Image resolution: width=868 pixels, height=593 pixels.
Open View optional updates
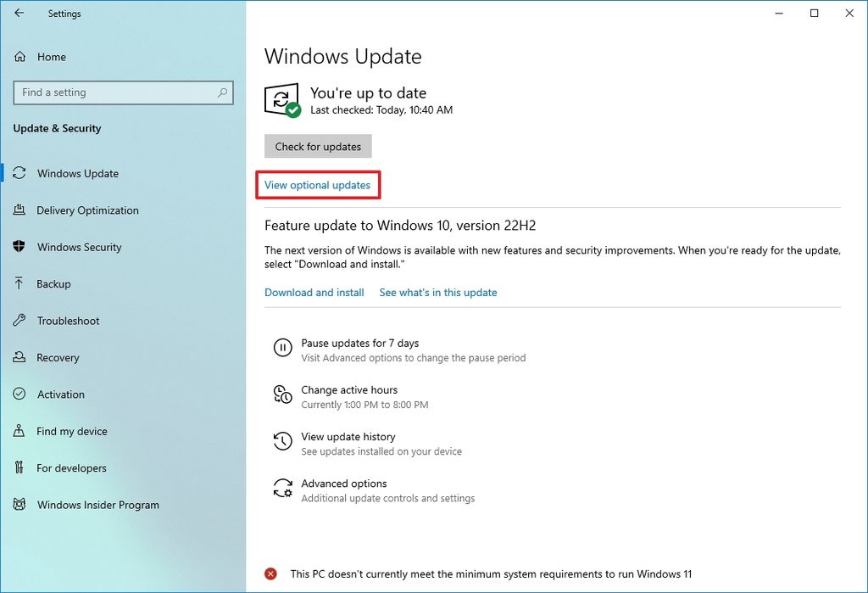318,184
